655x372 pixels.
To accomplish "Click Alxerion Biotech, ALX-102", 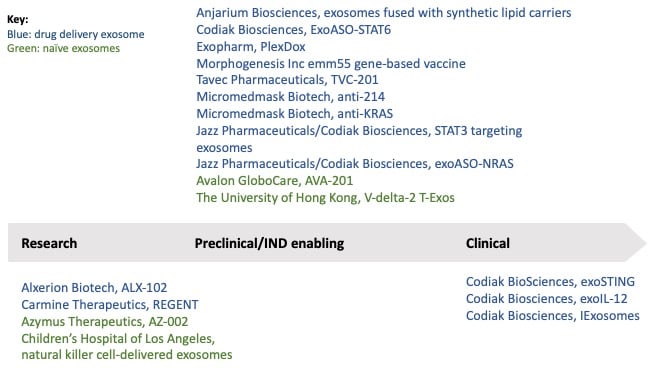I will 94,288.
